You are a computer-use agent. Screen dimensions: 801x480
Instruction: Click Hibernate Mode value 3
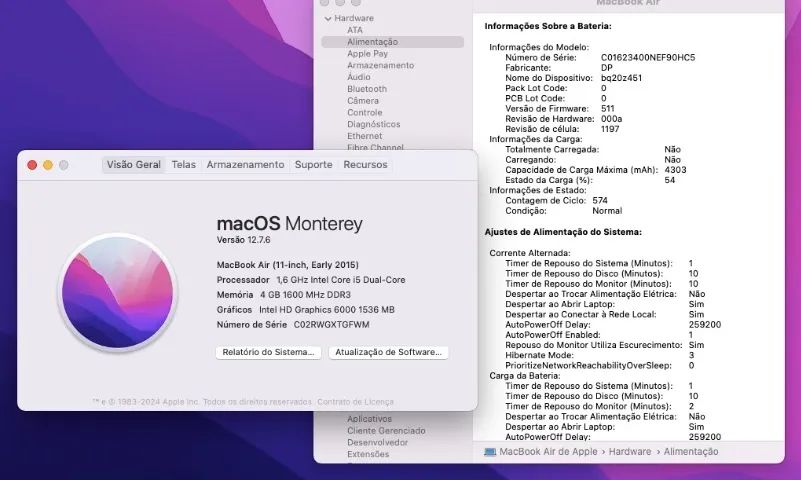pos(691,355)
